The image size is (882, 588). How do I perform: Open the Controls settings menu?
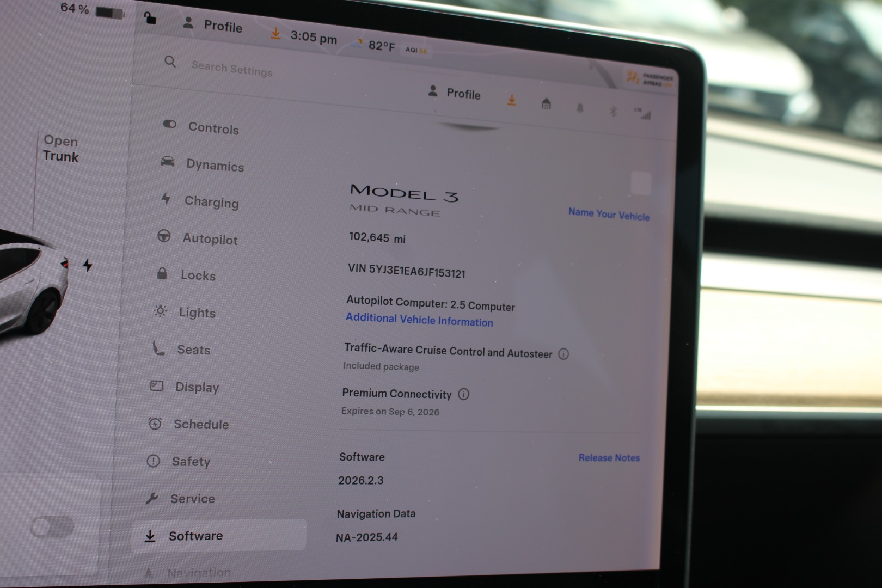(x=201, y=127)
